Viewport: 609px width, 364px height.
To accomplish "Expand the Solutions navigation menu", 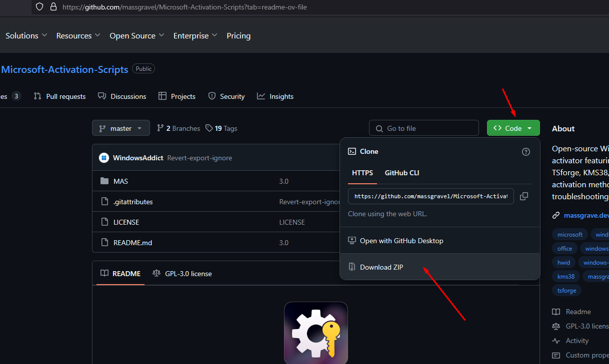I will click(26, 36).
